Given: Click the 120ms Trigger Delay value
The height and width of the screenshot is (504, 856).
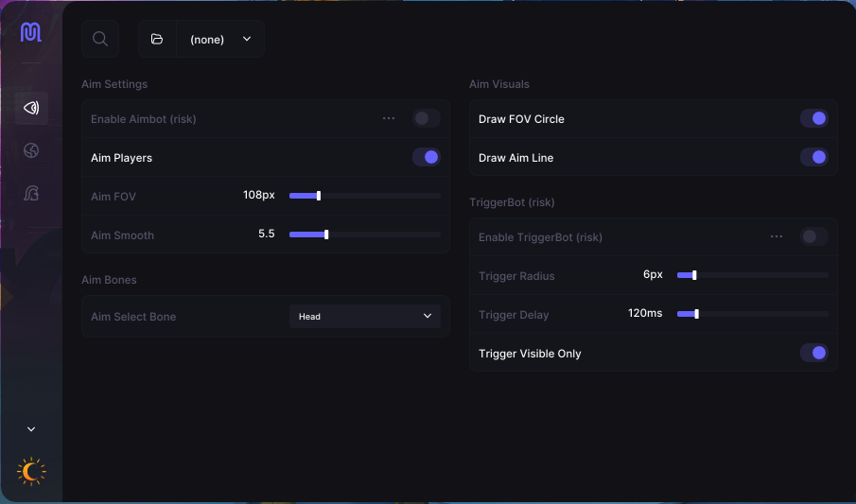Looking at the screenshot, I should [645, 313].
